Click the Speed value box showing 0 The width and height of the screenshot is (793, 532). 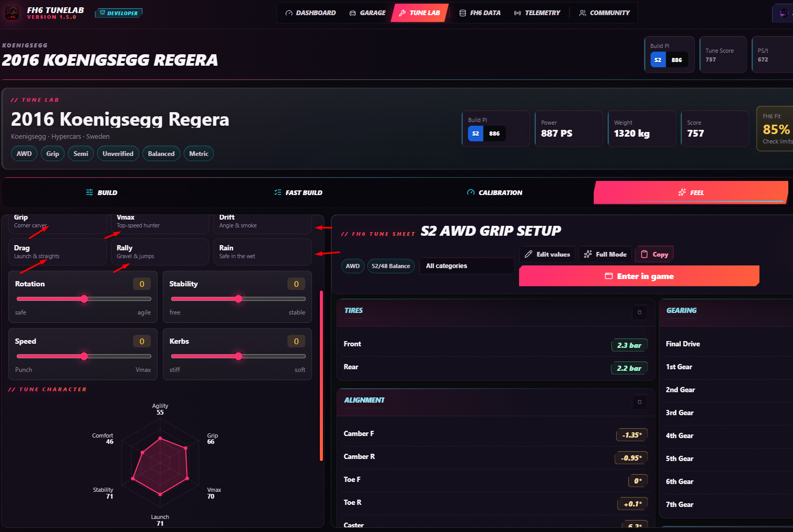click(142, 341)
